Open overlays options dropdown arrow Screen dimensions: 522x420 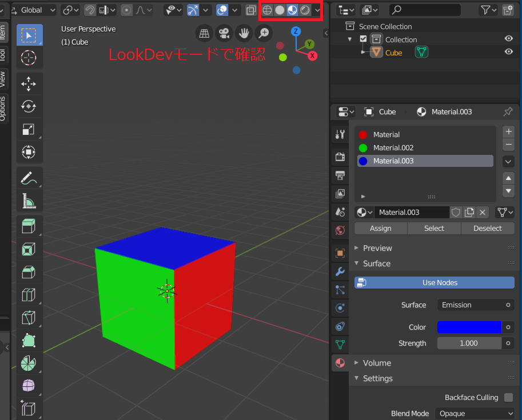tap(235, 10)
